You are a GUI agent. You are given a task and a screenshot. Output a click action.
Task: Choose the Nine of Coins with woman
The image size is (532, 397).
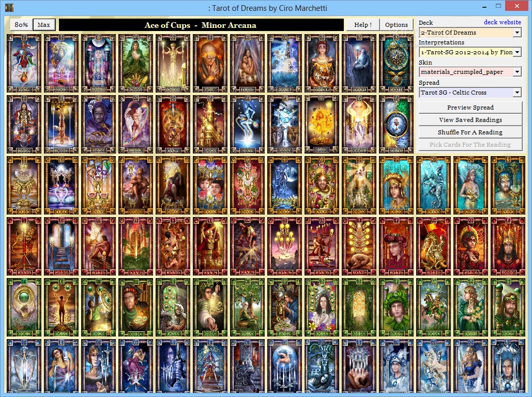322,308
